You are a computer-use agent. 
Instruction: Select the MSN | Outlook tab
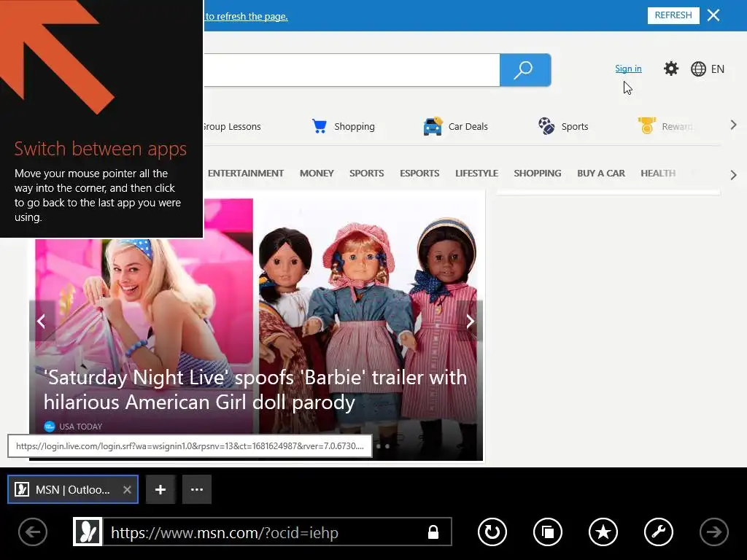tap(72, 489)
